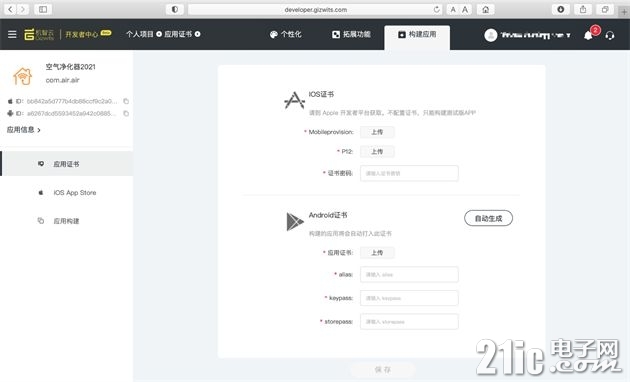Screen dimensions: 630x382
Task: Click the privacy shield icon in Safari
Action: 175,9
